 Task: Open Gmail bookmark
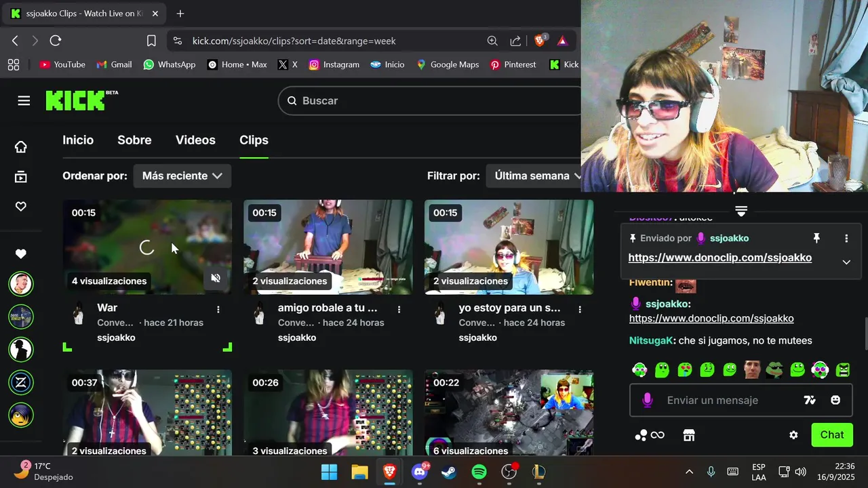[114, 64]
